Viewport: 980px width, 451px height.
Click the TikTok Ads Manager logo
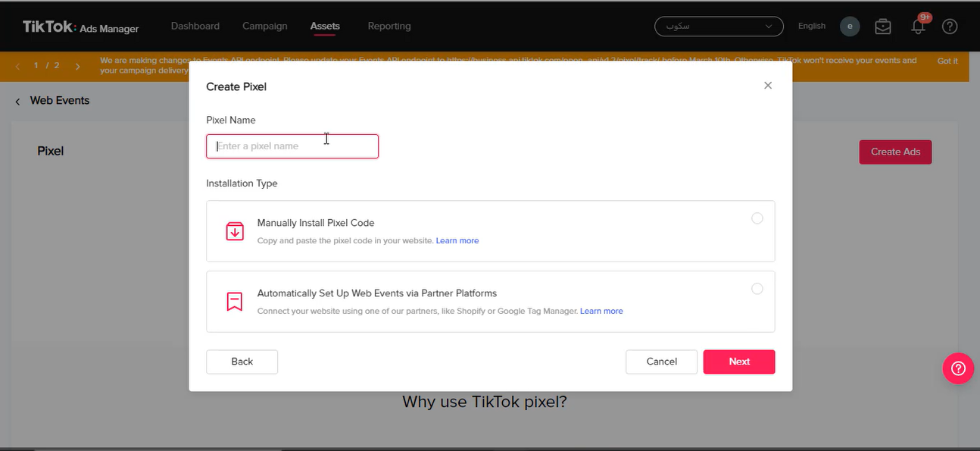pos(80,27)
